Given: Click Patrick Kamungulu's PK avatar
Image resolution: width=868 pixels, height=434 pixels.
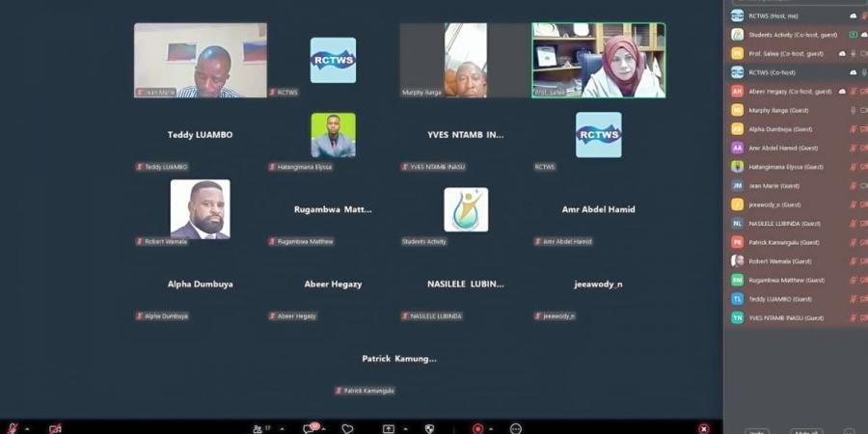Looking at the screenshot, I should (x=738, y=242).
